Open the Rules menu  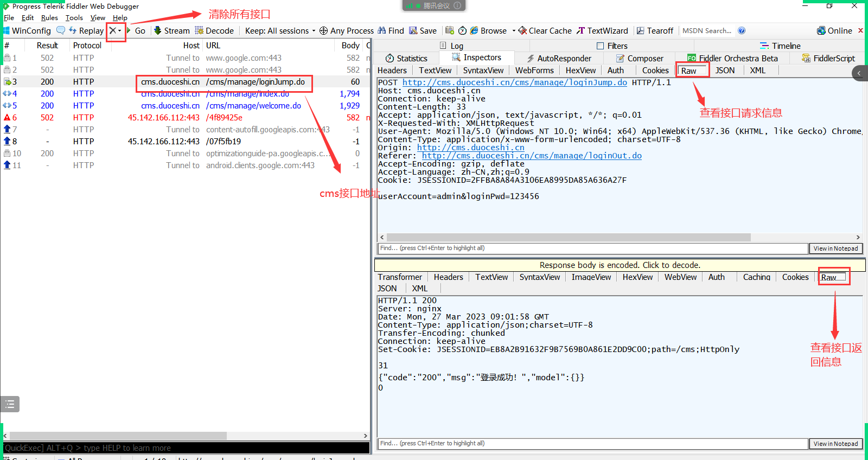pos(49,17)
